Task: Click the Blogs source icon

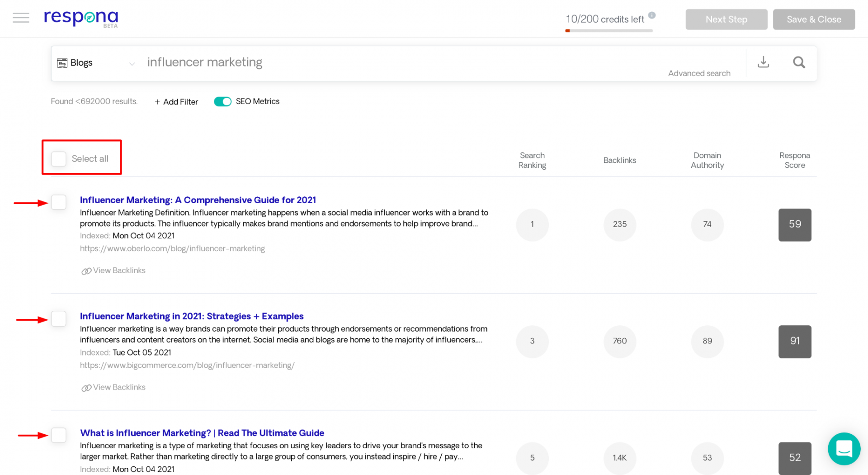Action: (62, 63)
